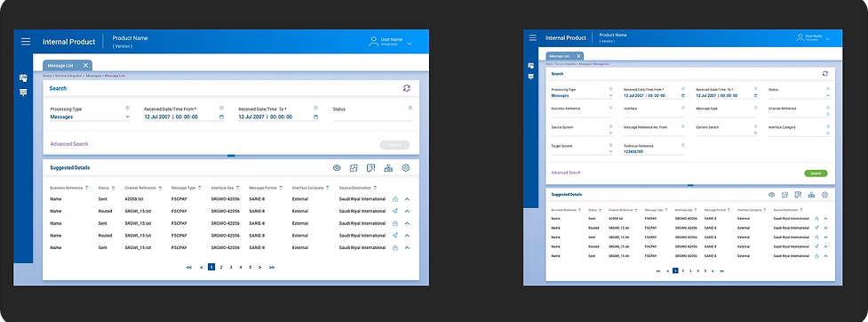Click refresh icon in right Search panel
Screen dimensions: 868x322
pyautogui.click(x=824, y=73)
